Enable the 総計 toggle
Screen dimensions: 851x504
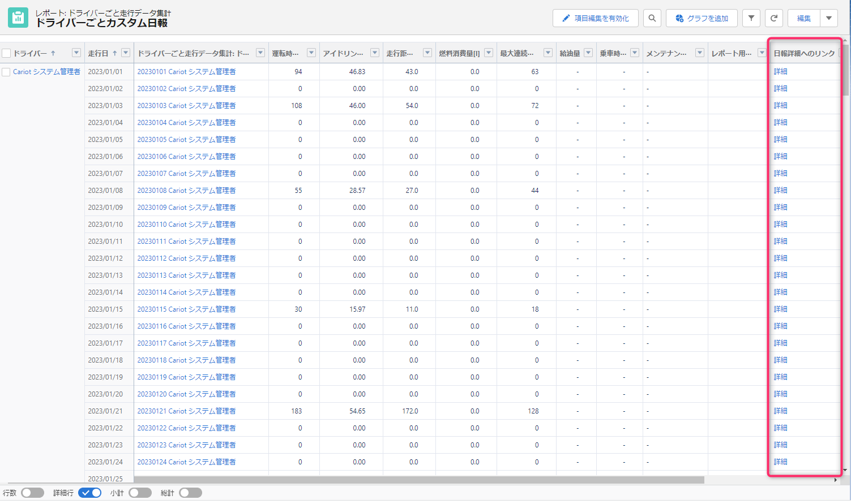190,493
